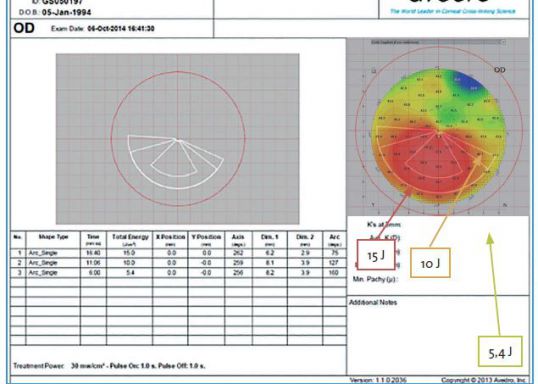
Task: Click the green 5.4 J label box
Action: (x=500, y=352)
